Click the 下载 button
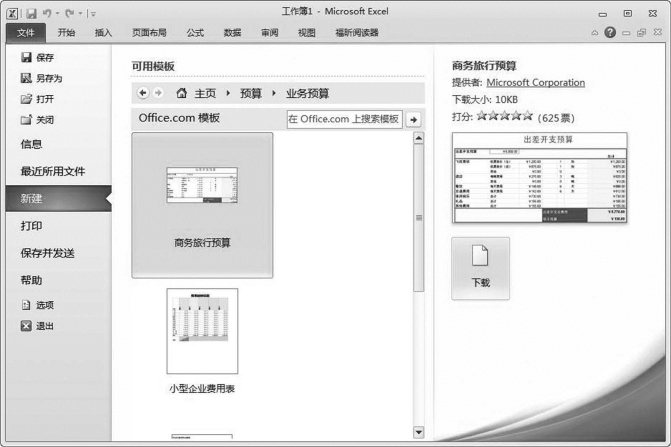The height and width of the screenshot is (447, 671). coord(481,269)
